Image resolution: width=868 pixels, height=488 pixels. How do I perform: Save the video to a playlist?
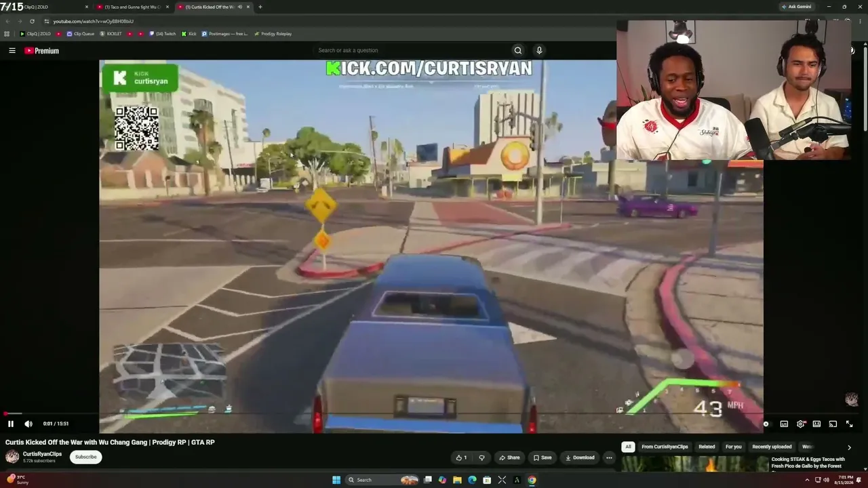tap(542, 457)
